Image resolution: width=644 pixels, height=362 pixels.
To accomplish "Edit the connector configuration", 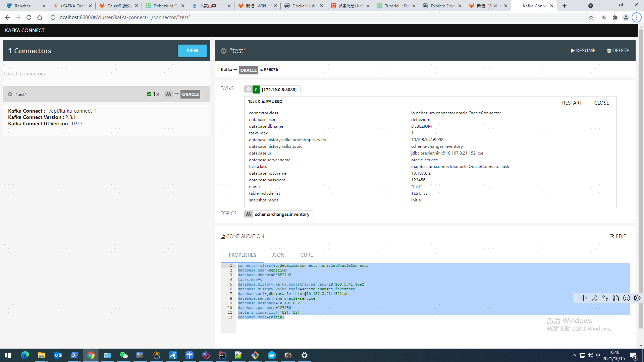I will [x=618, y=236].
